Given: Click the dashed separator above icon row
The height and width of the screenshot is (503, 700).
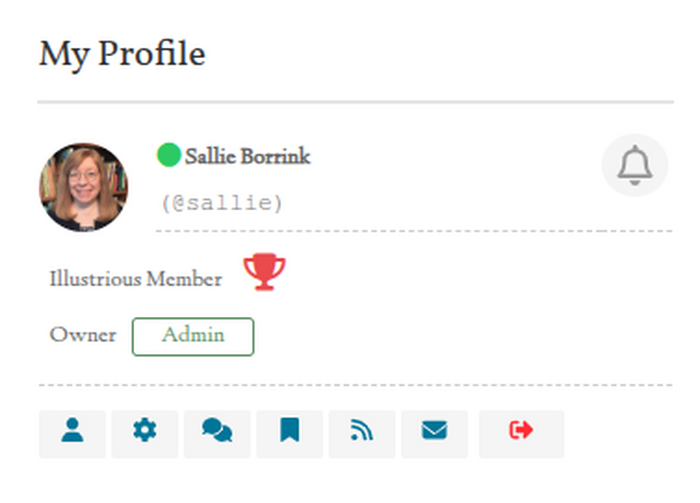Looking at the screenshot, I should coord(355,385).
